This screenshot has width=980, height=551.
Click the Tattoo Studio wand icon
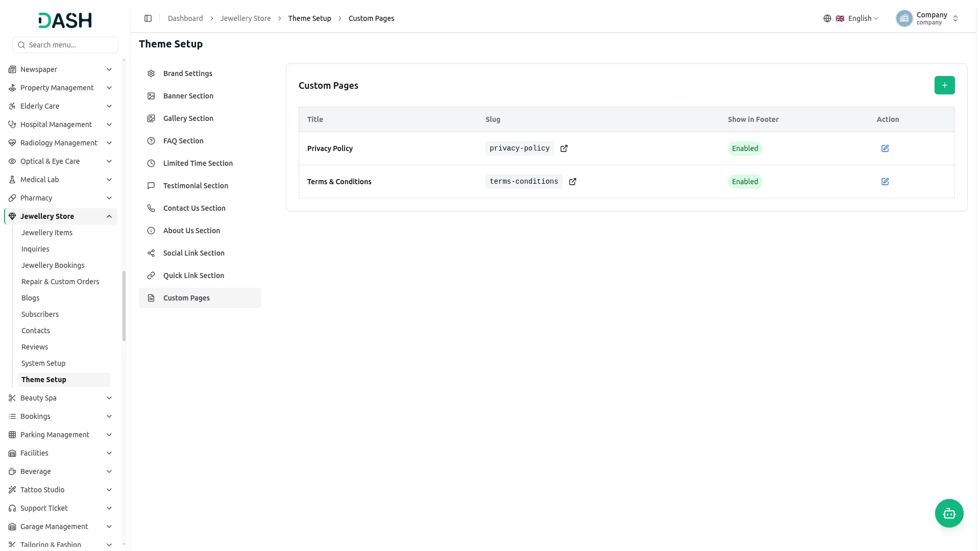point(12,490)
